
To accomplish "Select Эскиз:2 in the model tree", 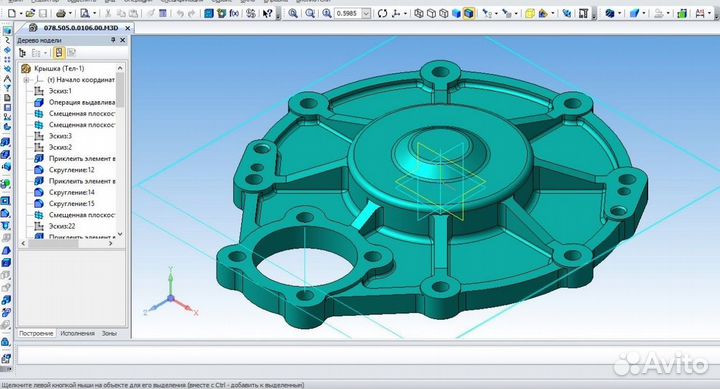I will point(60,147).
